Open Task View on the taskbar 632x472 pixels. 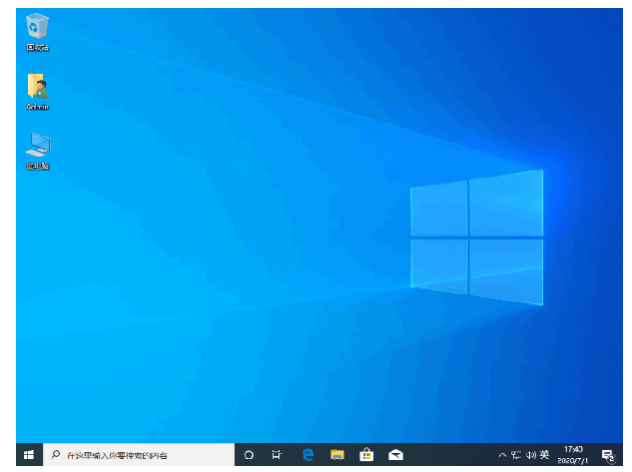pyautogui.click(x=277, y=455)
